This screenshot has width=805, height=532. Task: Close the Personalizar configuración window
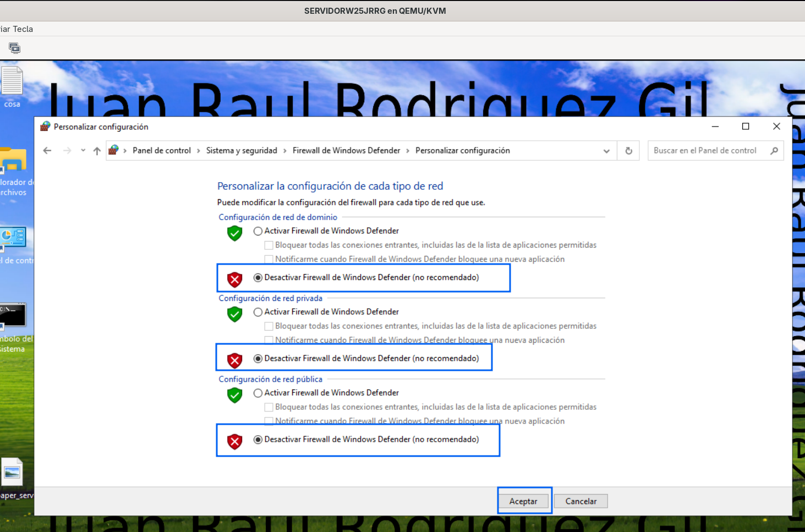(776, 127)
